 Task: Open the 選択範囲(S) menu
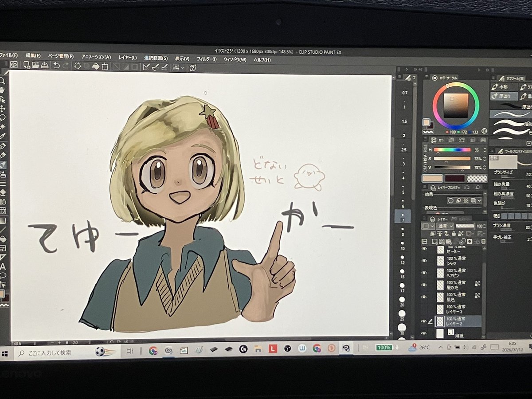(x=156, y=58)
